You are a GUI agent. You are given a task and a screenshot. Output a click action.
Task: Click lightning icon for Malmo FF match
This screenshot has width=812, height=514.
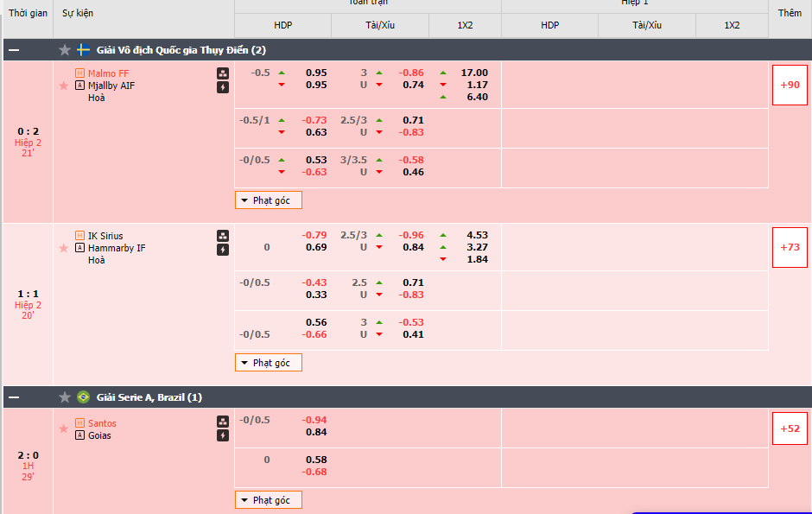[x=223, y=87]
